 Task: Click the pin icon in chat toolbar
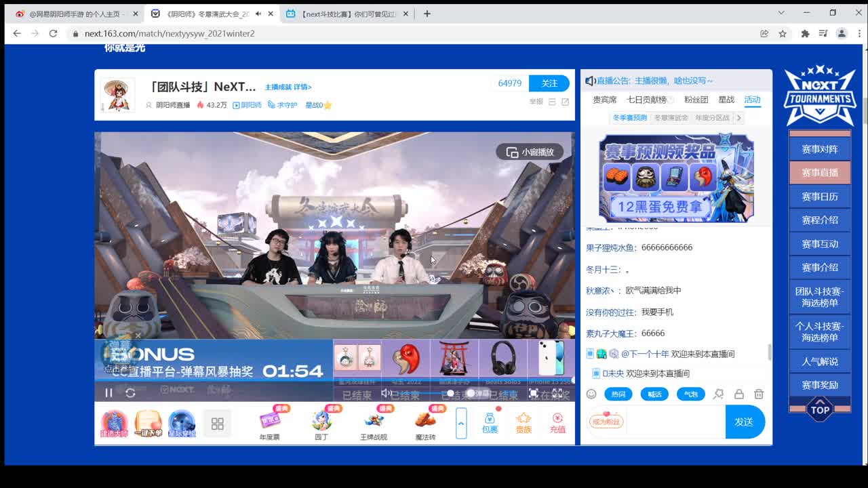[718, 394]
